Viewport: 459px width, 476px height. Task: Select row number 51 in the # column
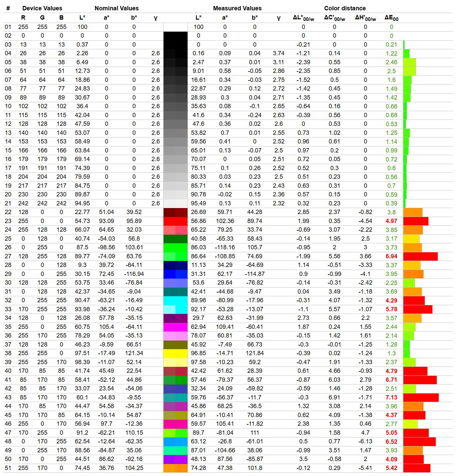coord(8,468)
